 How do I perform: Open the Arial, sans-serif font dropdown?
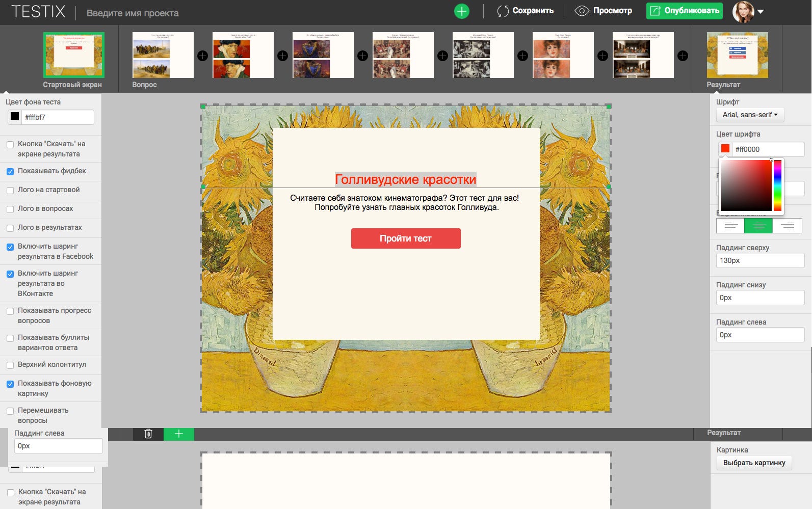(750, 115)
